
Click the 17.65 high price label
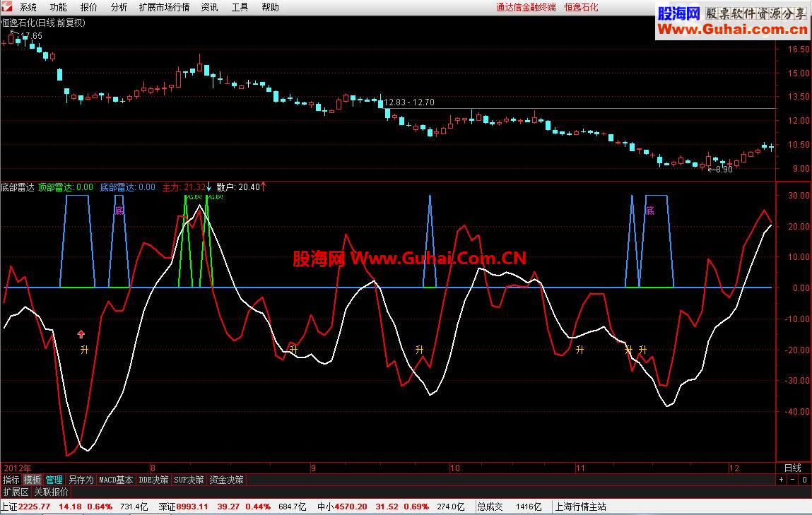pos(32,36)
